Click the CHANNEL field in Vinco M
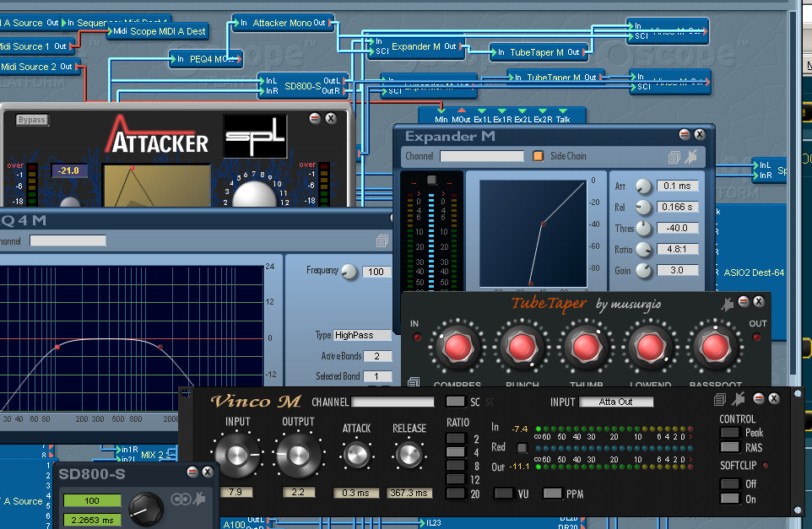Viewport: 812px width, 529px height. pos(393,402)
